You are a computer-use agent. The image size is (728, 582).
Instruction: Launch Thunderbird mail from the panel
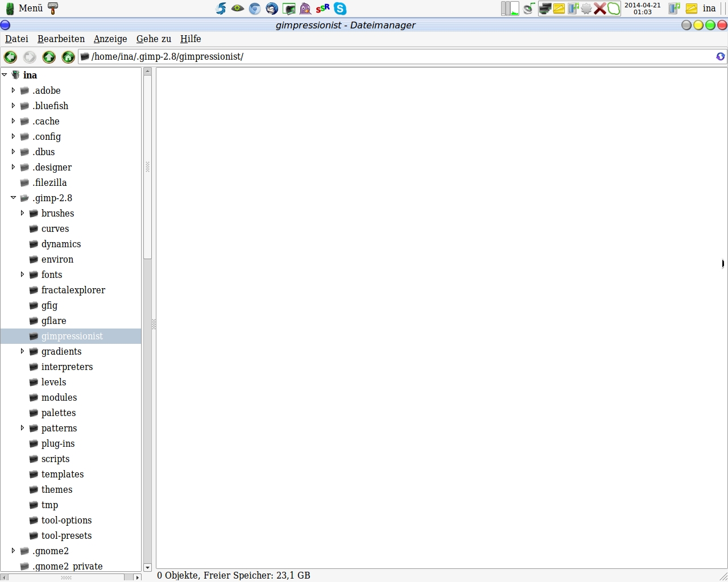click(272, 9)
